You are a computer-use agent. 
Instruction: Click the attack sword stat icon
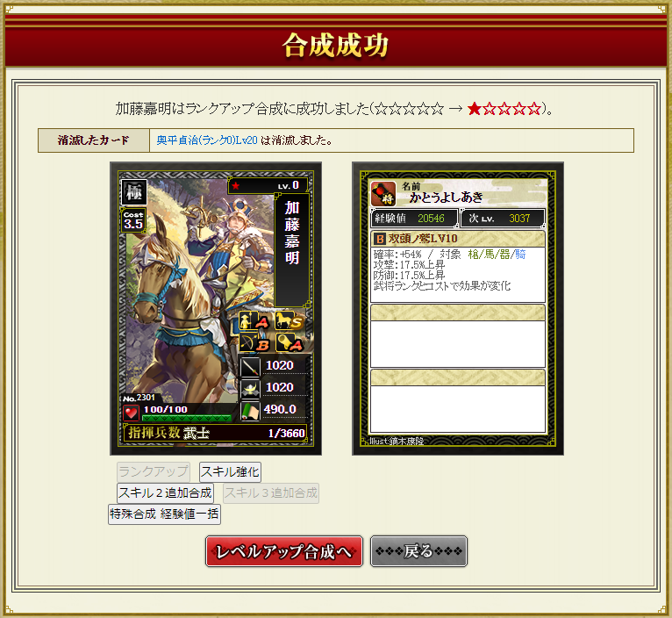[250, 367]
